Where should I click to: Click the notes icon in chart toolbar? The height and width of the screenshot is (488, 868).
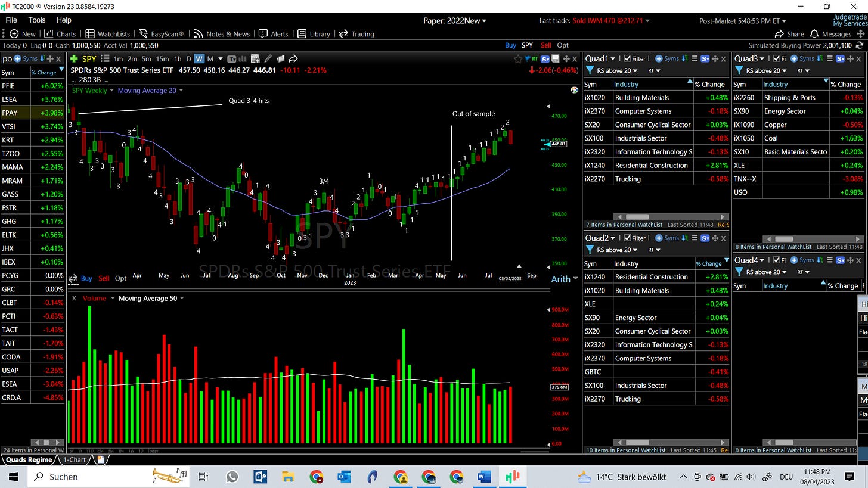point(281,58)
